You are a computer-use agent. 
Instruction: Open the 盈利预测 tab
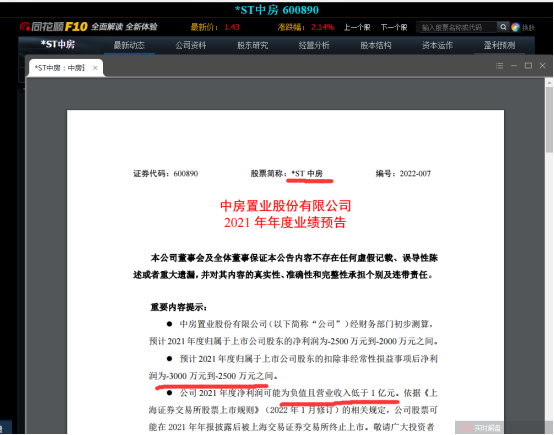[x=499, y=45]
